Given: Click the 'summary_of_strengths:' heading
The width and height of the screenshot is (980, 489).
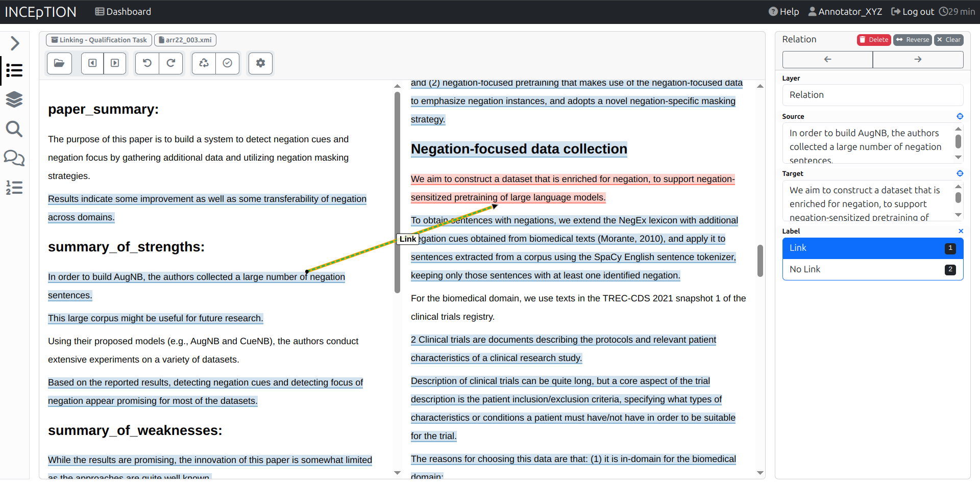Looking at the screenshot, I should coord(126,247).
